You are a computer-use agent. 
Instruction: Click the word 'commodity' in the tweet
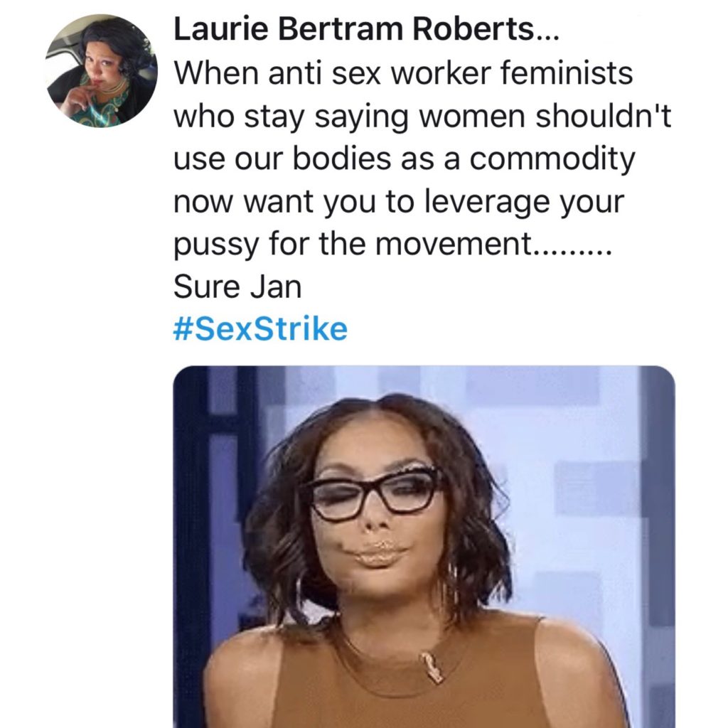tap(552, 159)
